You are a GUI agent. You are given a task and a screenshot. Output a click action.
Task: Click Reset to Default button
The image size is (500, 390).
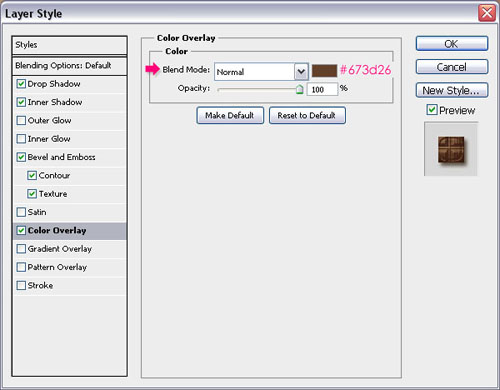coord(307,115)
